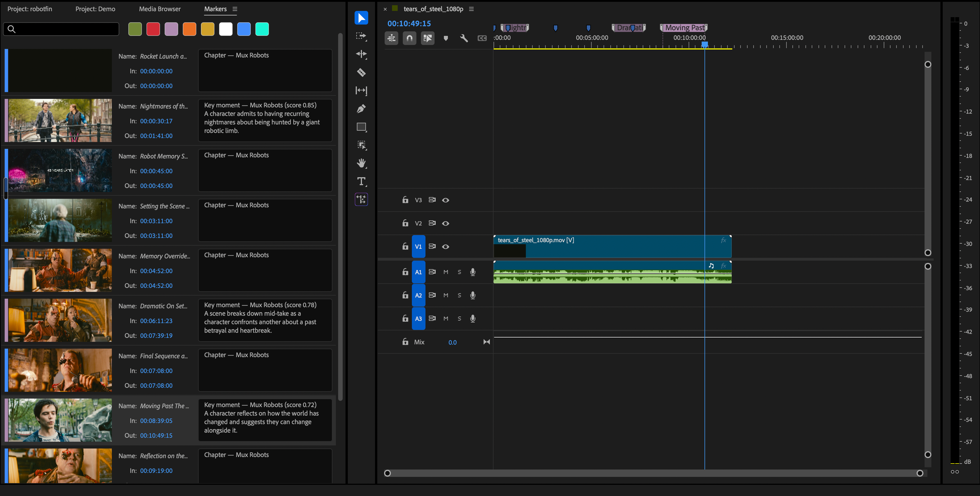The height and width of the screenshot is (496, 980).
Task: Mute audio track A1
Action: (x=446, y=272)
